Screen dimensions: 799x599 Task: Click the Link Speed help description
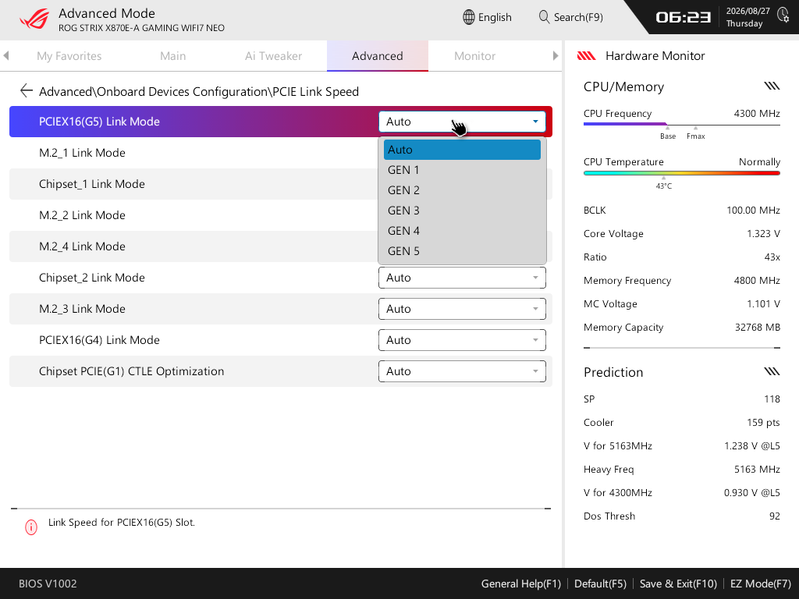[x=121, y=523]
